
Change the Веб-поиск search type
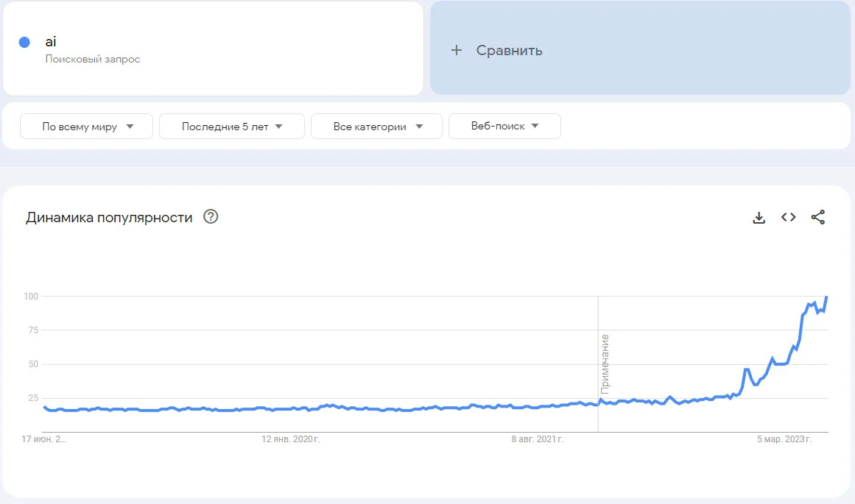(504, 126)
